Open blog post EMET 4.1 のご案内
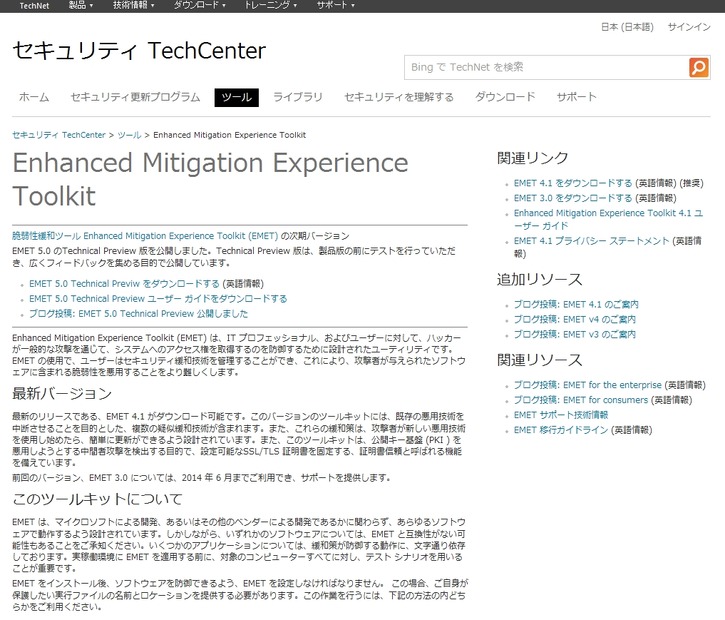 point(576,304)
